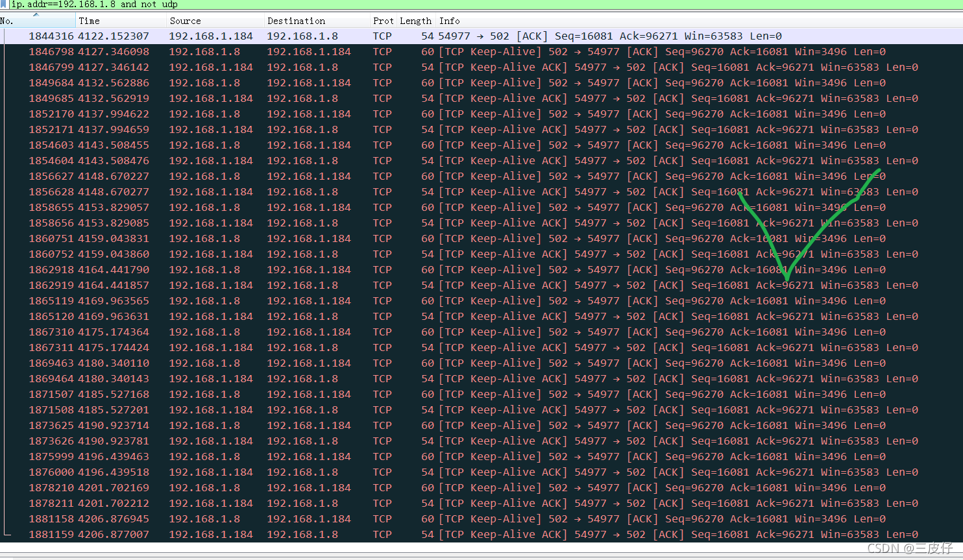Select packet number 1878211
The image size is (963, 560).
481,504
